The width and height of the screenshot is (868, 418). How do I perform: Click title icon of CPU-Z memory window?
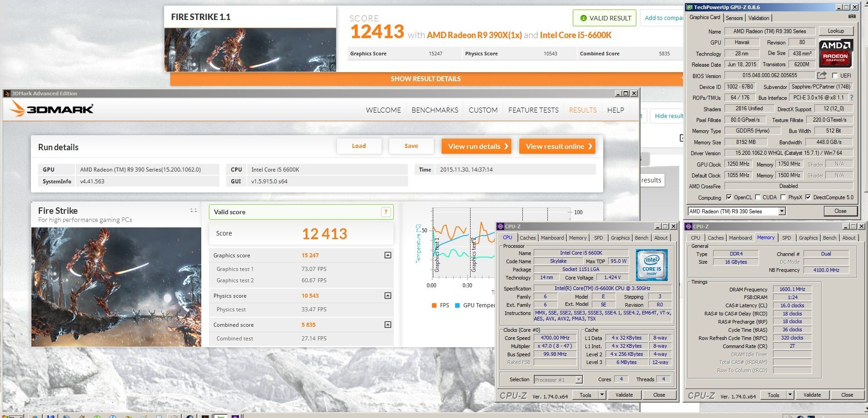[x=689, y=226]
